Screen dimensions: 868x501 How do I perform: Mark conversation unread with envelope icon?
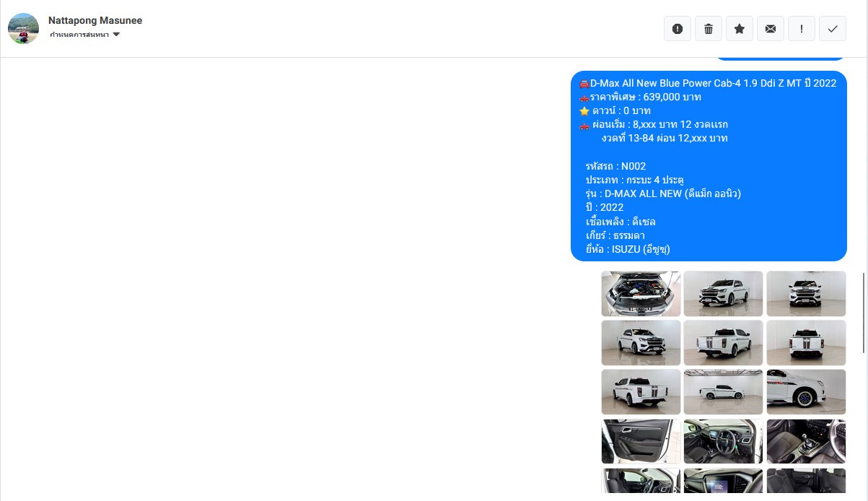point(771,29)
